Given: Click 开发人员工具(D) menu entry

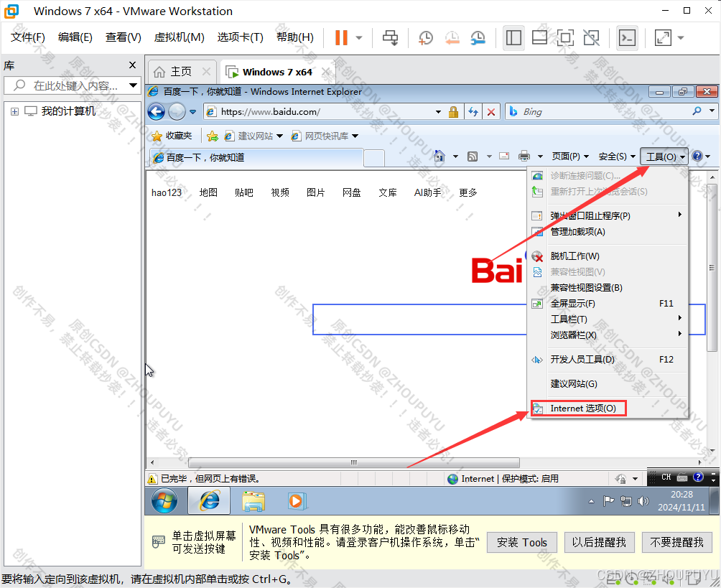Looking at the screenshot, I should click(x=582, y=360).
